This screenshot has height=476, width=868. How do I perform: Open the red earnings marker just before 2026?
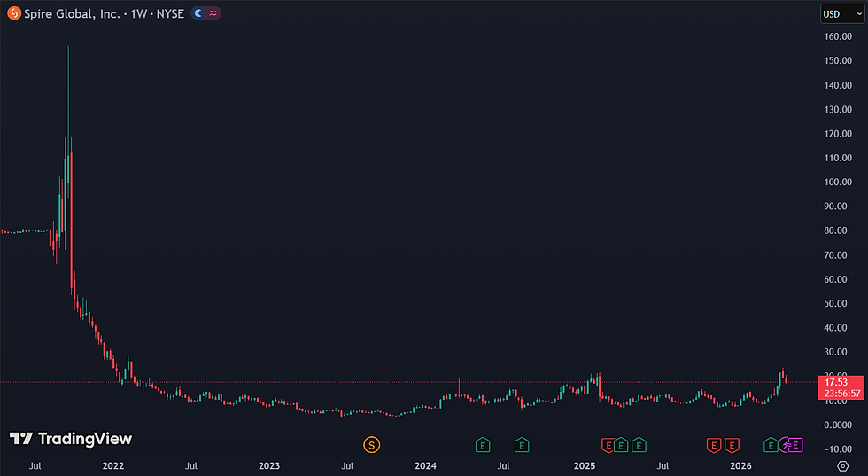point(732,444)
